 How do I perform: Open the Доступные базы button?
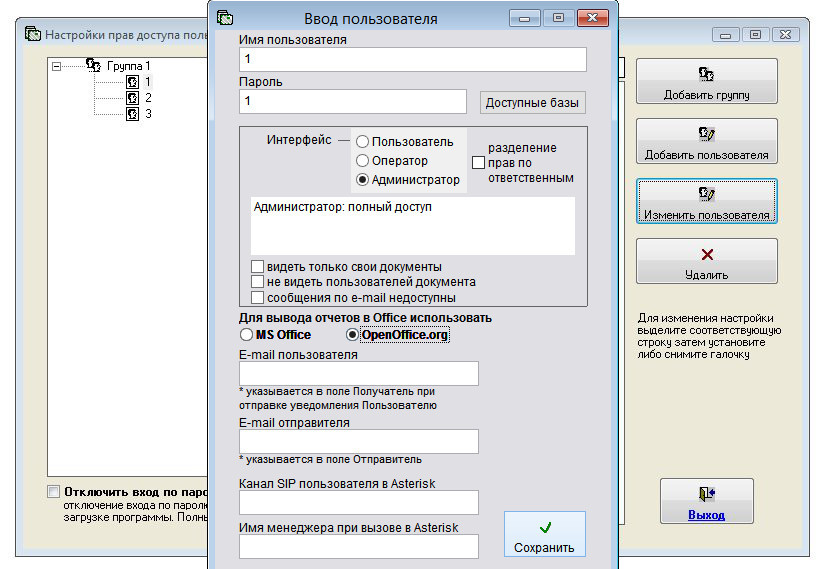pyautogui.click(x=533, y=103)
